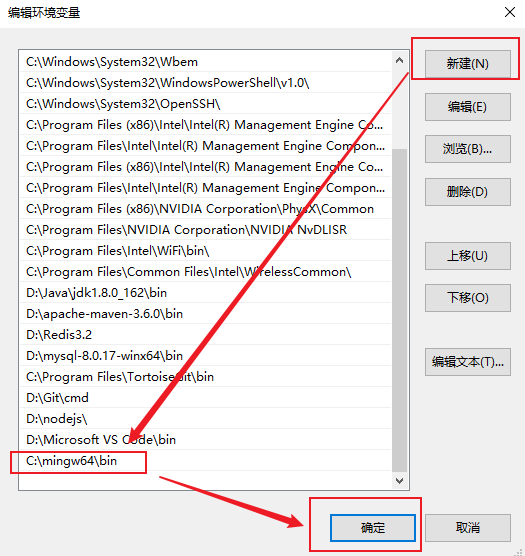Click the 新建(N) button
The height and width of the screenshot is (556, 525).
pos(468,64)
